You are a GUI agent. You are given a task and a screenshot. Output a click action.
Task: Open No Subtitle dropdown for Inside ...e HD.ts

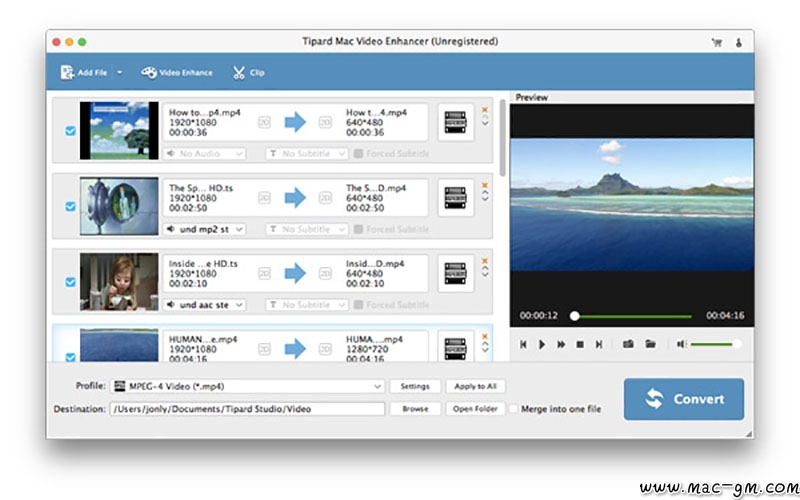(x=307, y=305)
